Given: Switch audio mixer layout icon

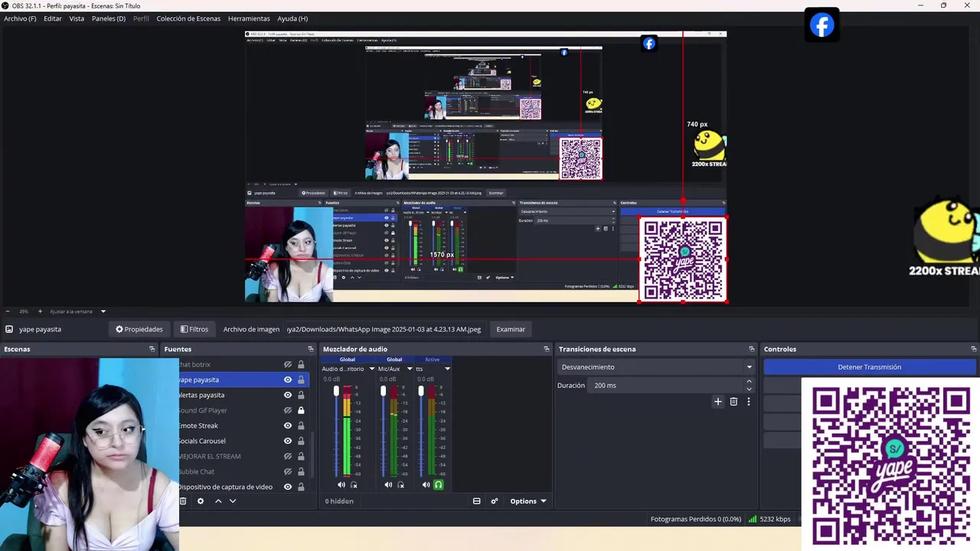Looking at the screenshot, I should click(476, 501).
